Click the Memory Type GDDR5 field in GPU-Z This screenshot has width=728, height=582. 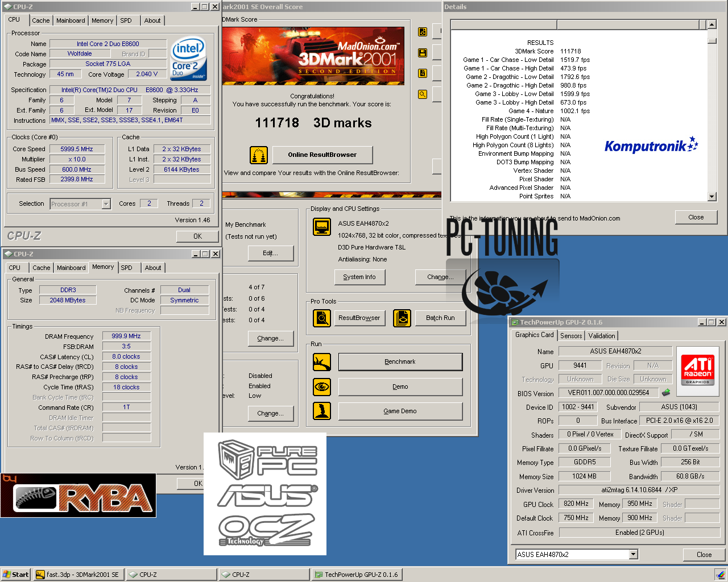585,462
